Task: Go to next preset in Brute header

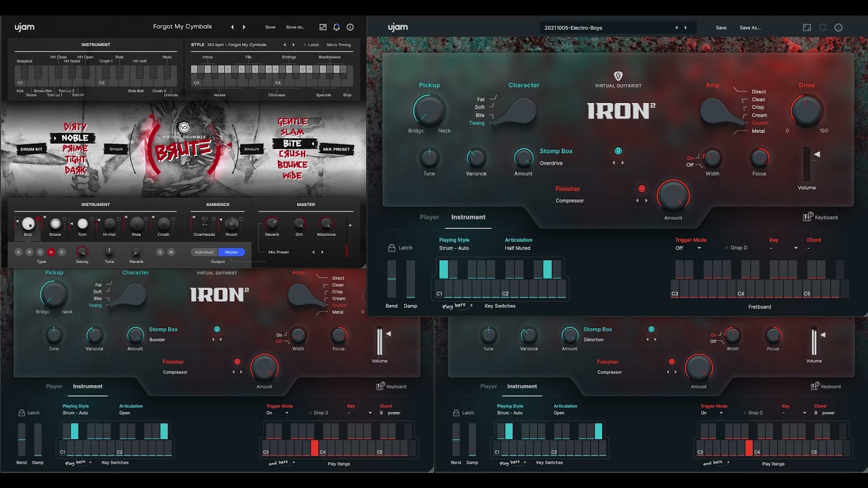Action: coord(245,27)
